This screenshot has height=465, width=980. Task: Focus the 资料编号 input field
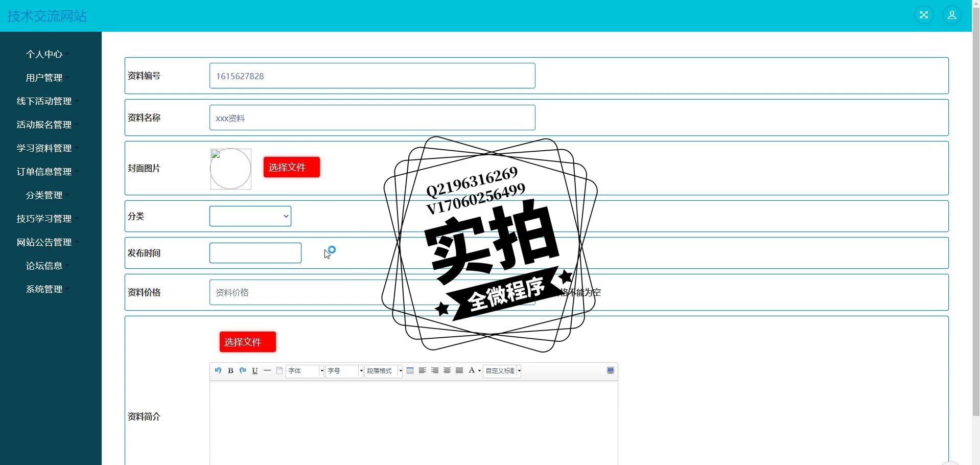click(x=372, y=76)
